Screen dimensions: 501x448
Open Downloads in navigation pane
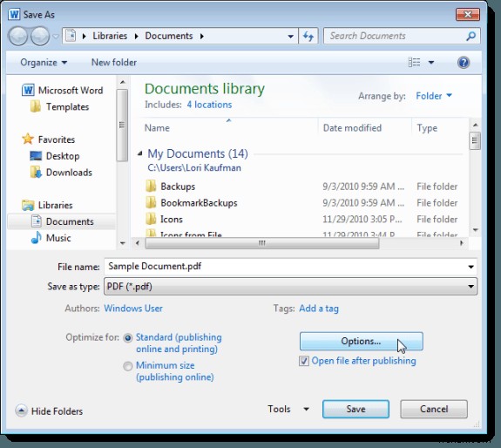point(61,173)
